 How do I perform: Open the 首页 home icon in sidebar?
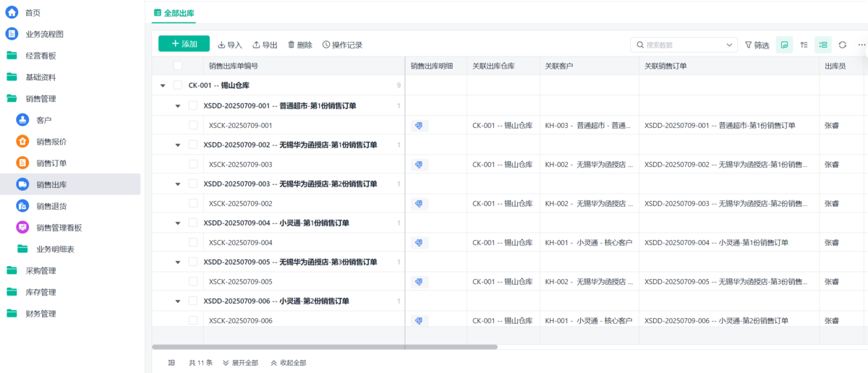tap(12, 12)
